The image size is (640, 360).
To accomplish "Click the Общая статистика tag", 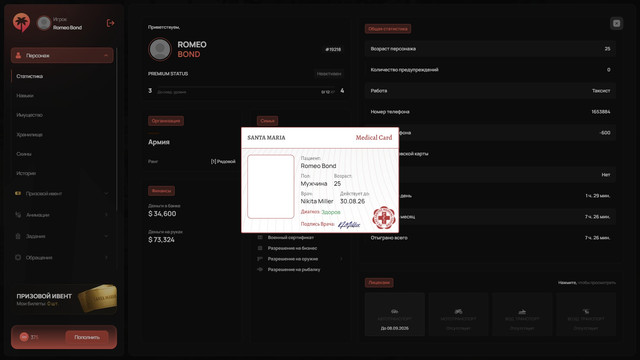I will [388, 29].
